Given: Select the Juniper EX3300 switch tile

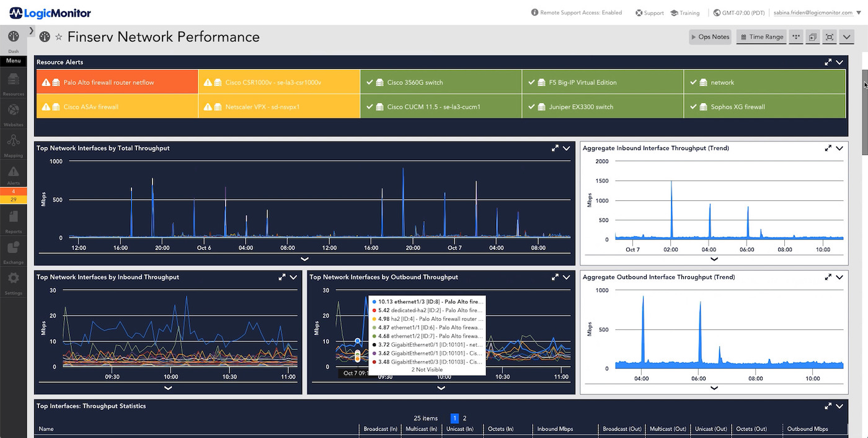Looking at the screenshot, I should coord(603,106).
